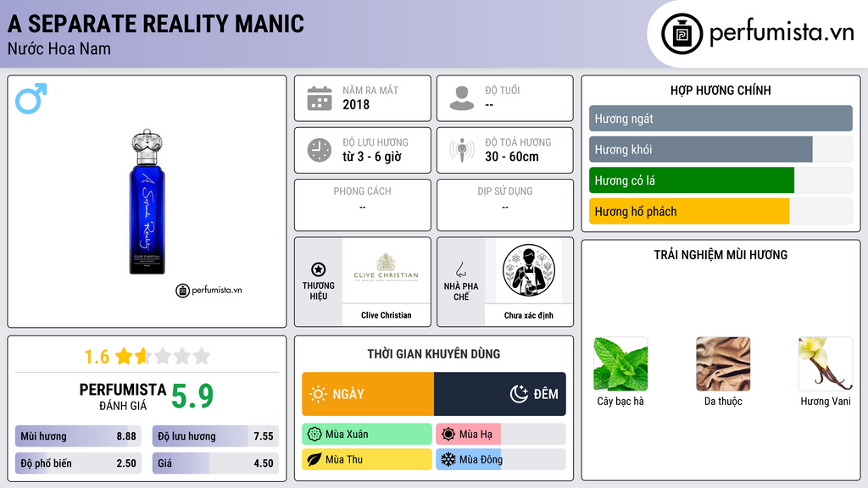Click the sillage icon for Độ toả hương

(x=462, y=150)
